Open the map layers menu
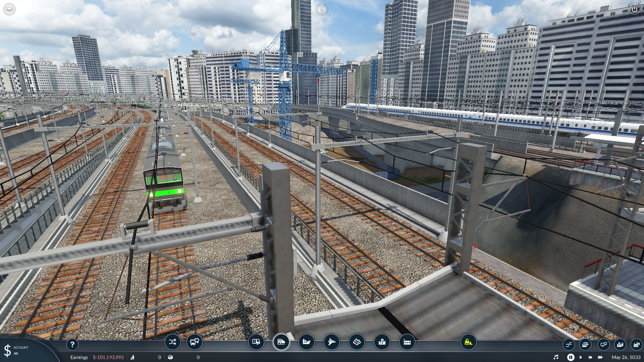Screen dimensions: 644x362 point(9,9)
